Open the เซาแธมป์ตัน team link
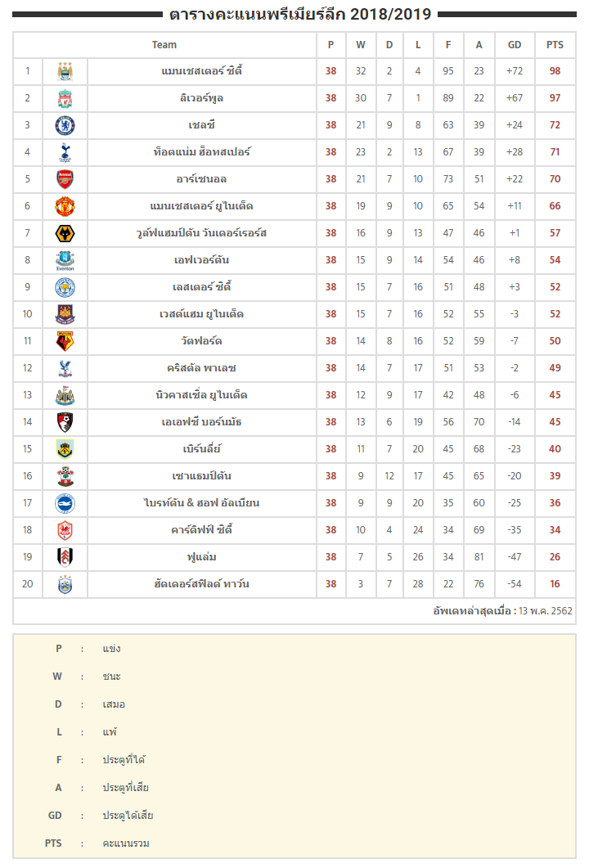 [201, 476]
